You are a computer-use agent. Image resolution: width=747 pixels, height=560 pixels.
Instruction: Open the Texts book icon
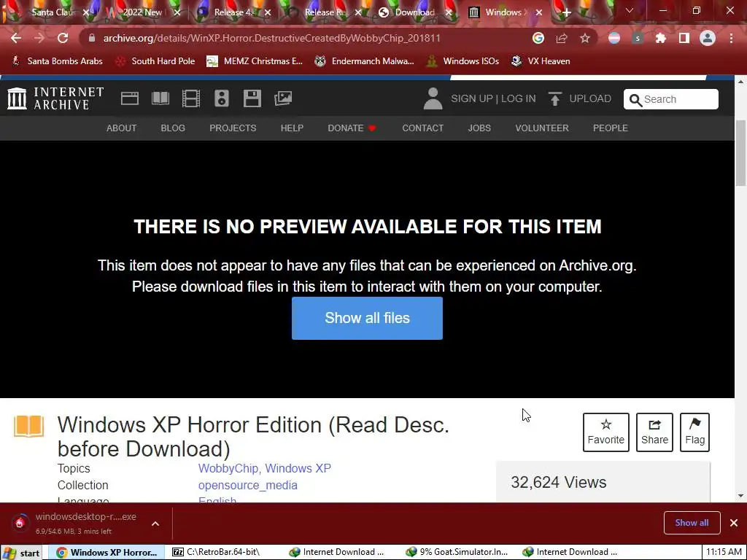pyautogui.click(x=160, y=98)
